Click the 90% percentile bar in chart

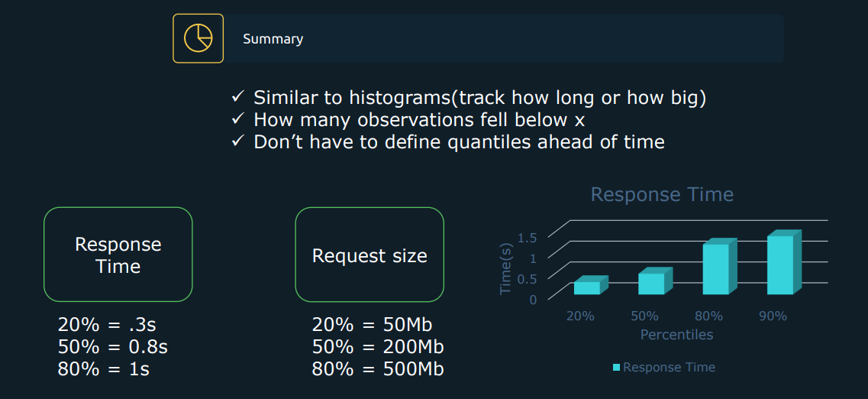pyautogui.click(x=784, y=262)
